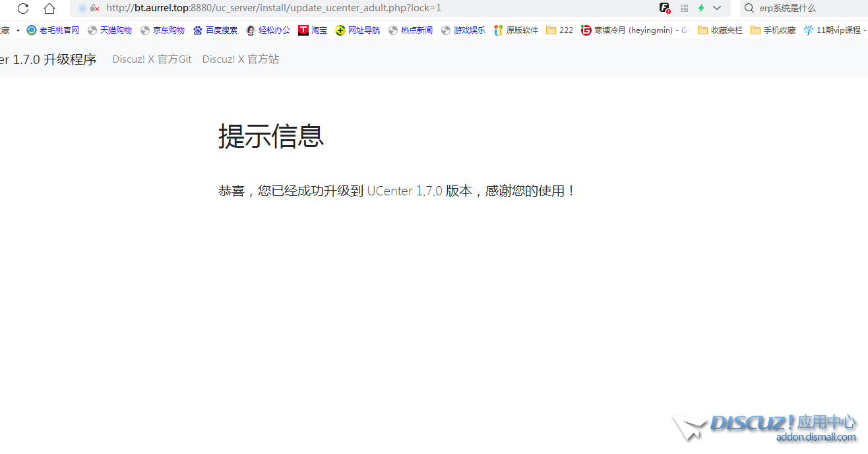
Task: Open the 收藏夹栏 bookmark folder
Action: tap(720, 30)
